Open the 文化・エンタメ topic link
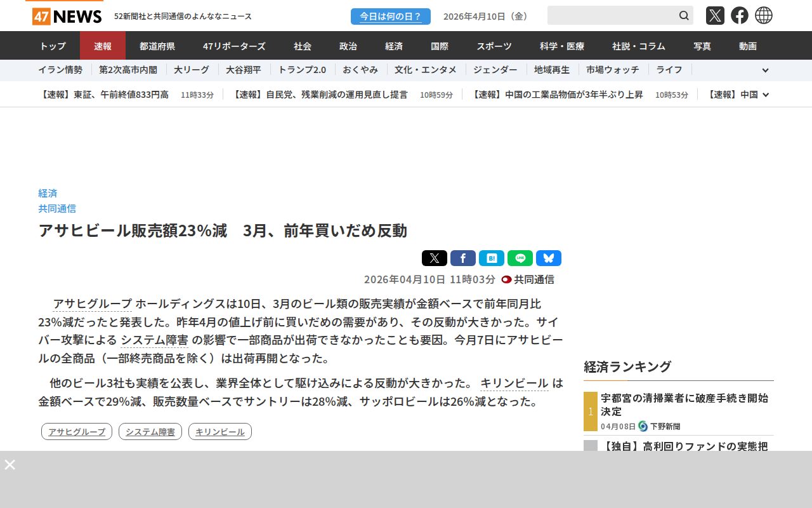This screenshot has width=812, height=508. coord(426,70)
